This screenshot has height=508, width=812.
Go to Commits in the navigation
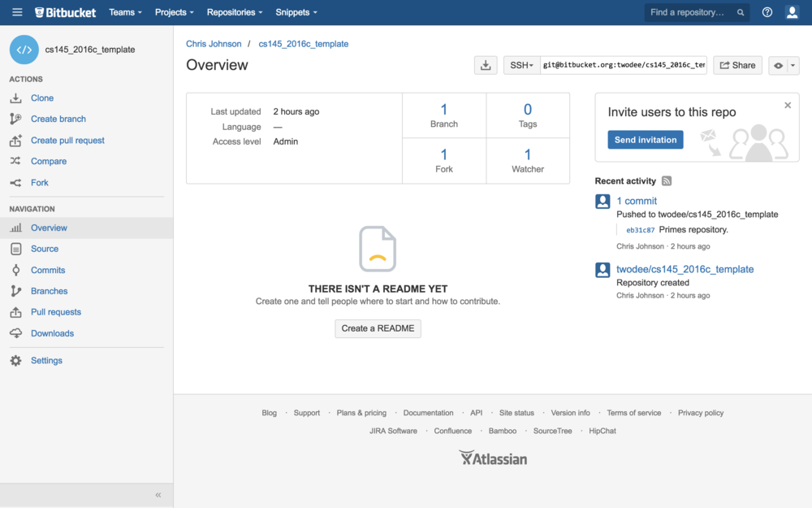tap(48, 270)
